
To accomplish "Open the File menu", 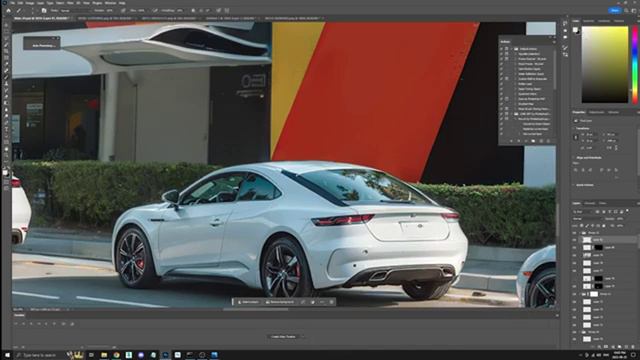I will (12, 3).
